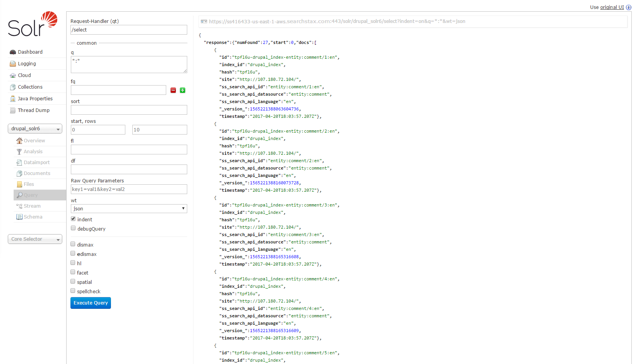This screenshot has height=364, width=638.
Task: Click the numFound value 27
Action: pos(265,43)
